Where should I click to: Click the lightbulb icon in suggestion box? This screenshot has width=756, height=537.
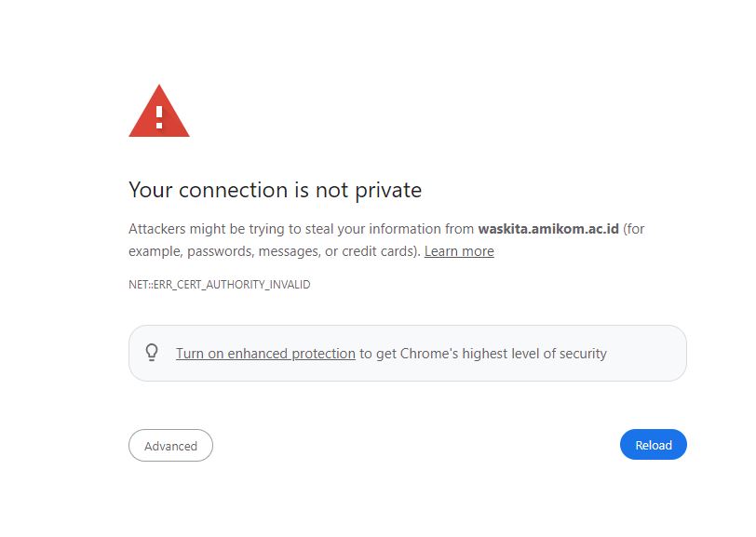(x=152, y=353)
